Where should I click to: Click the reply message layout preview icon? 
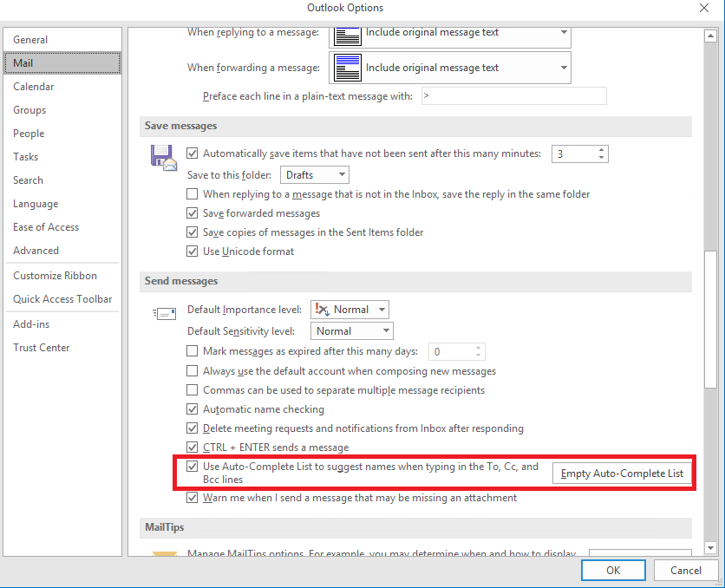coord(347,36)
